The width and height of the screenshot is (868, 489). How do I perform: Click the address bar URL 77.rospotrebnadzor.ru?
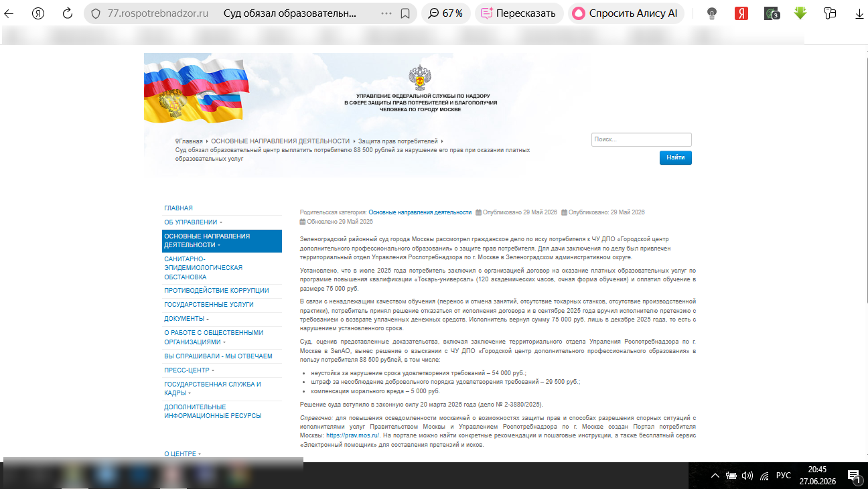coord(157,13)
